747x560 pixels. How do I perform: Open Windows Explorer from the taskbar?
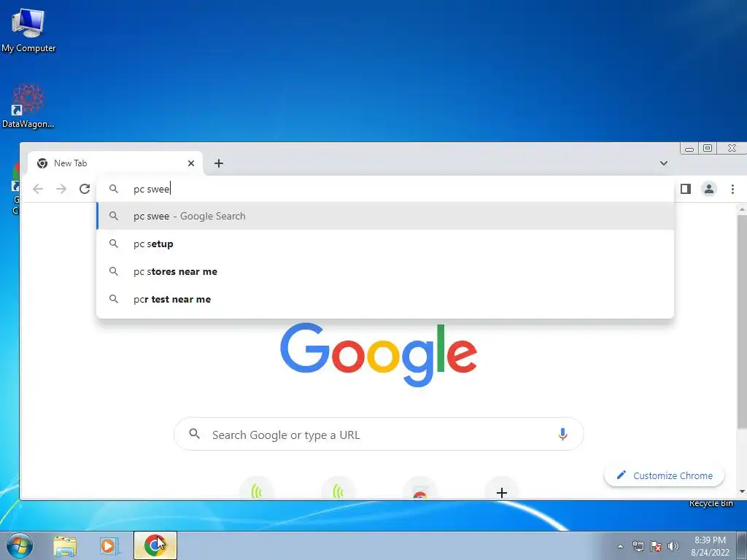coord(65,546)
